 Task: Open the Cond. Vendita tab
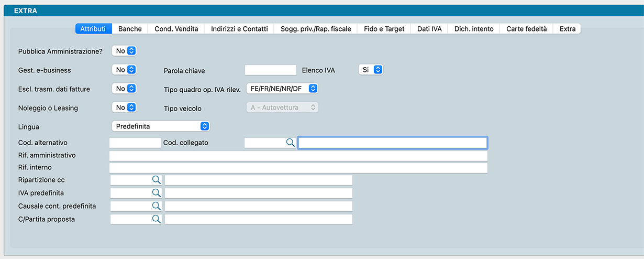click(x=176, y=29)
